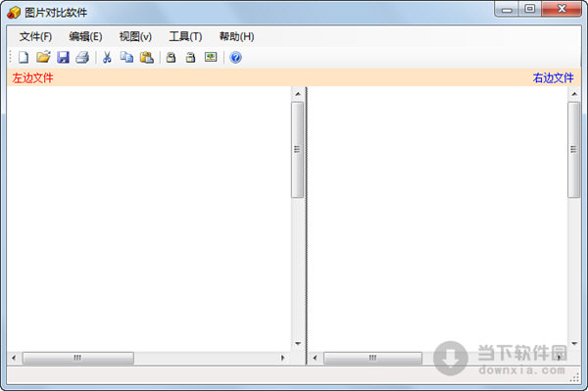
Task: Open the 工具(T) menu
Action: pos(185,36)
